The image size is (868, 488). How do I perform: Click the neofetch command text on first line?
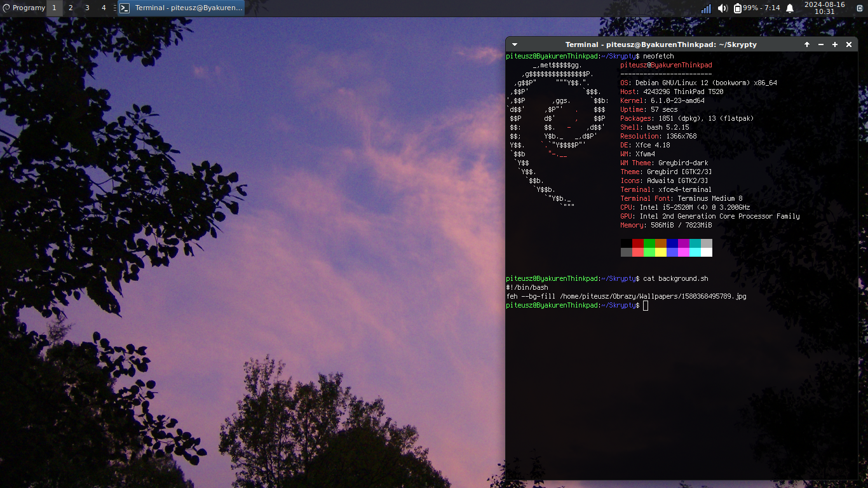(x=658, y=57)
